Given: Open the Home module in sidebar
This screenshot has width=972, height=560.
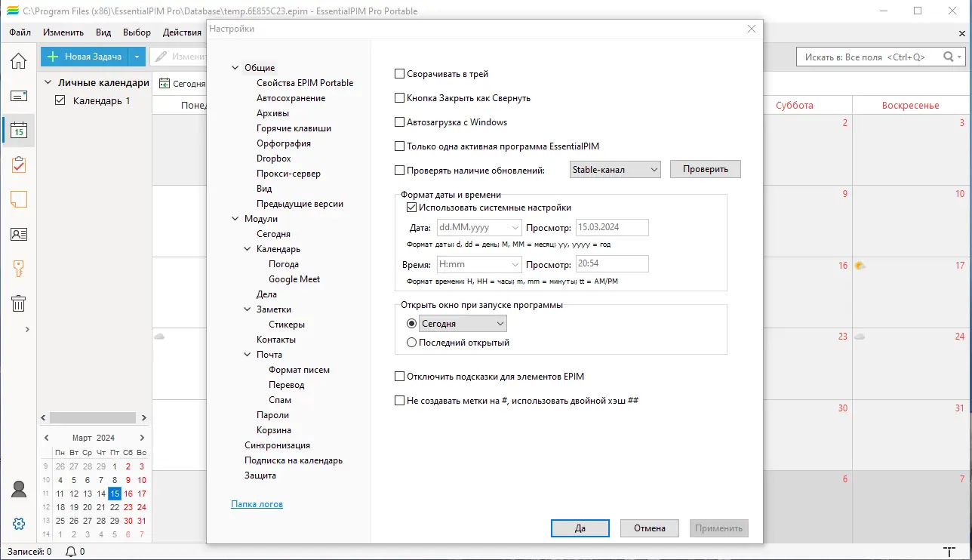Looking at the screenshot, I should pyautogui.click(x=18, y=61).
